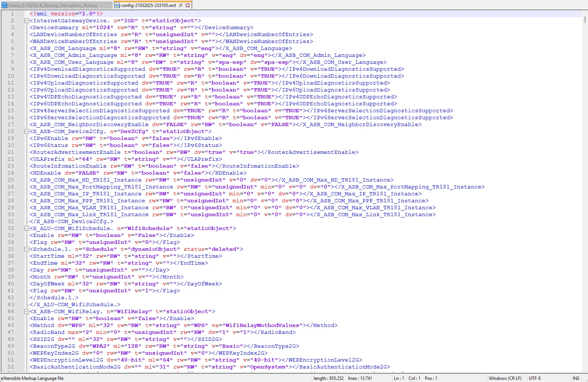Click the 'Pos : 1' status field
588x382 pixels.
[431, 378]
